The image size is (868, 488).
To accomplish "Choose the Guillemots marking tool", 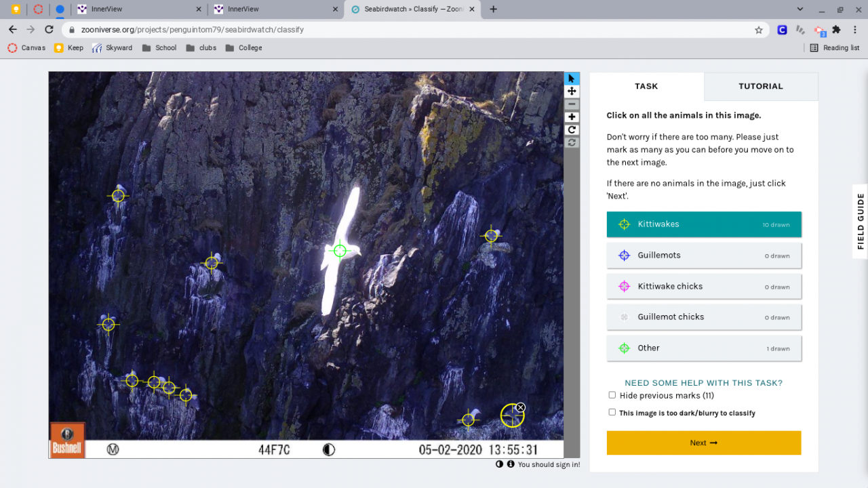I will click(x=704, y=256).
